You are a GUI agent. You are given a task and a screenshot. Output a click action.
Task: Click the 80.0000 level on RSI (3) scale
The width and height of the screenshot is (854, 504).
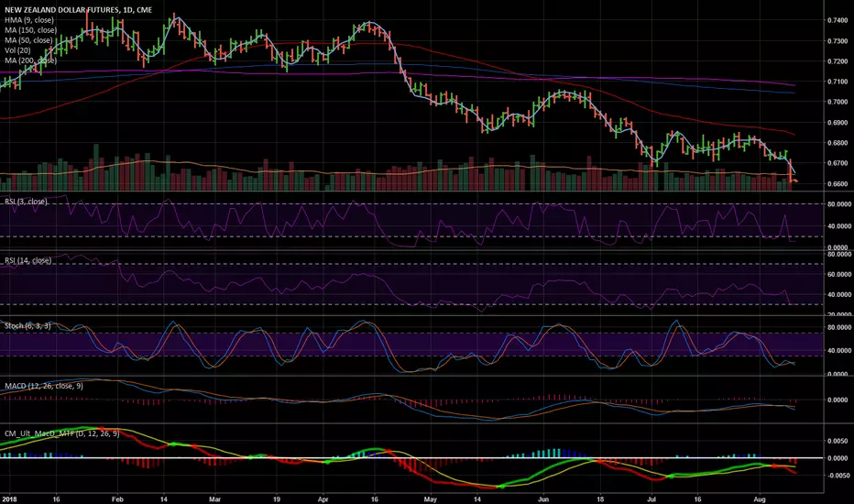[838, 203]
